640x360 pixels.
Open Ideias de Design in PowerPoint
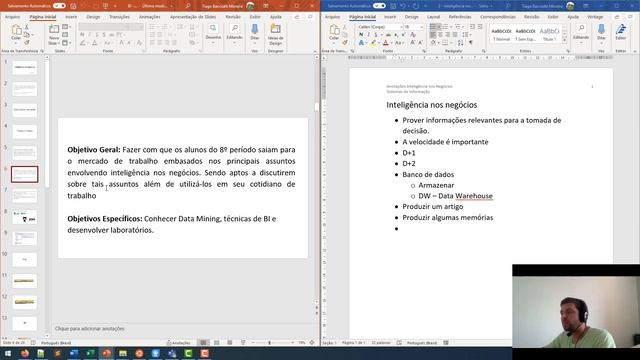[x=276, y=34]
